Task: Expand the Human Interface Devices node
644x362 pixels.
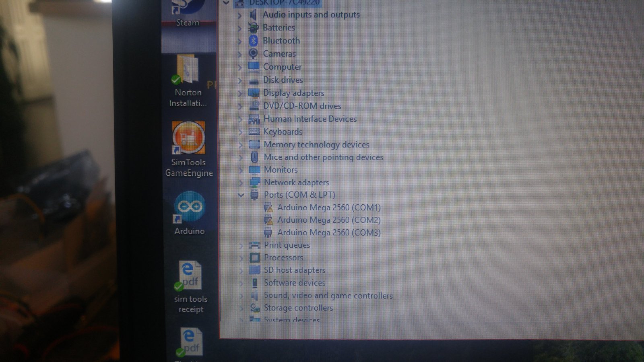Action: (240, 119)
